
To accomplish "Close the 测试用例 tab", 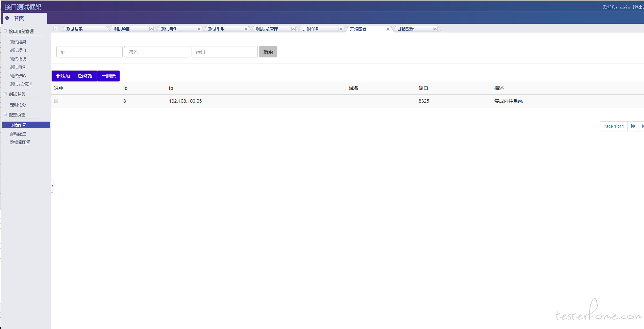I will point(199,29).
